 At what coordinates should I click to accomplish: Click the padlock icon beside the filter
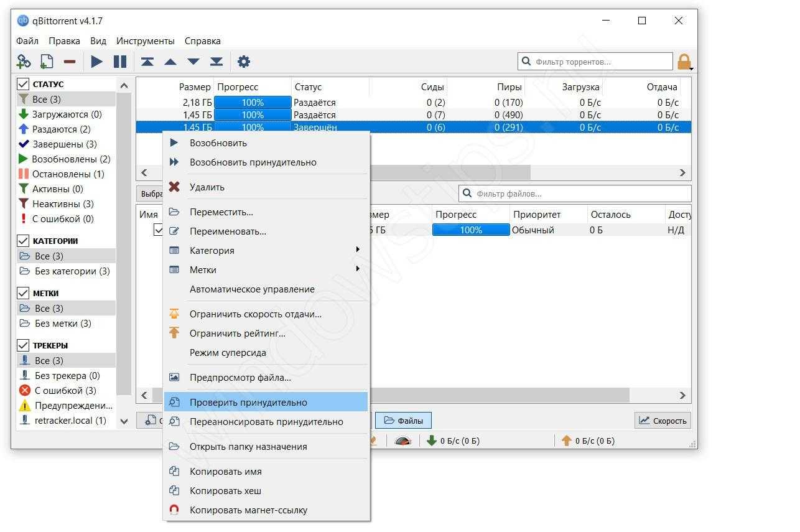(684, 62)
